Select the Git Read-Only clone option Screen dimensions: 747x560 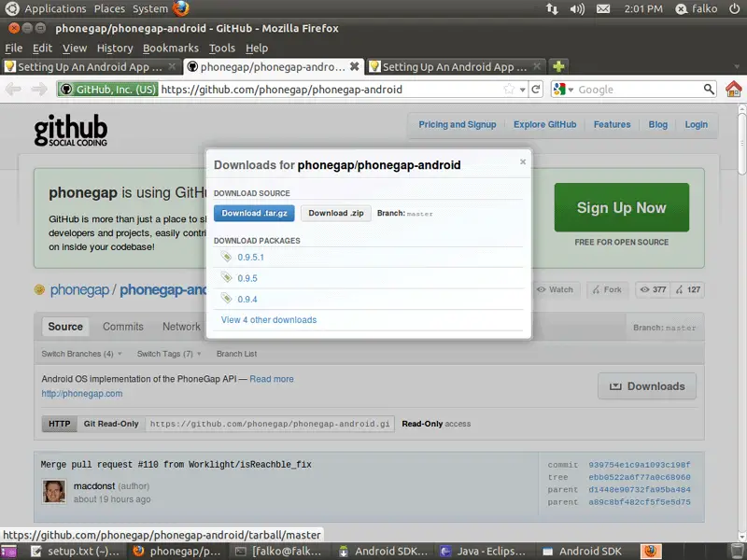click(x=111, y=424)
